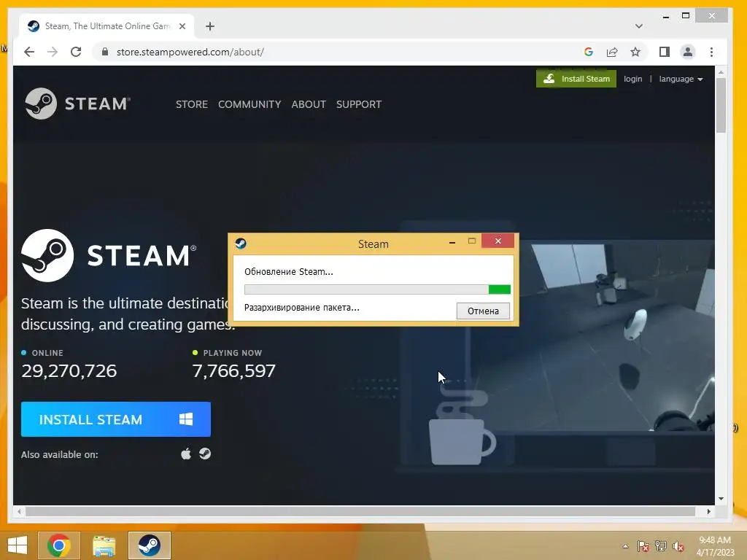
Task: Select the Steam, The Ultimate Online Game tab
Action: coord(107,26)
